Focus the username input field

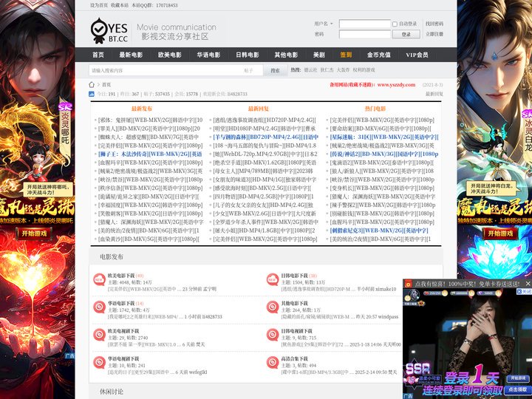(365, 24)
